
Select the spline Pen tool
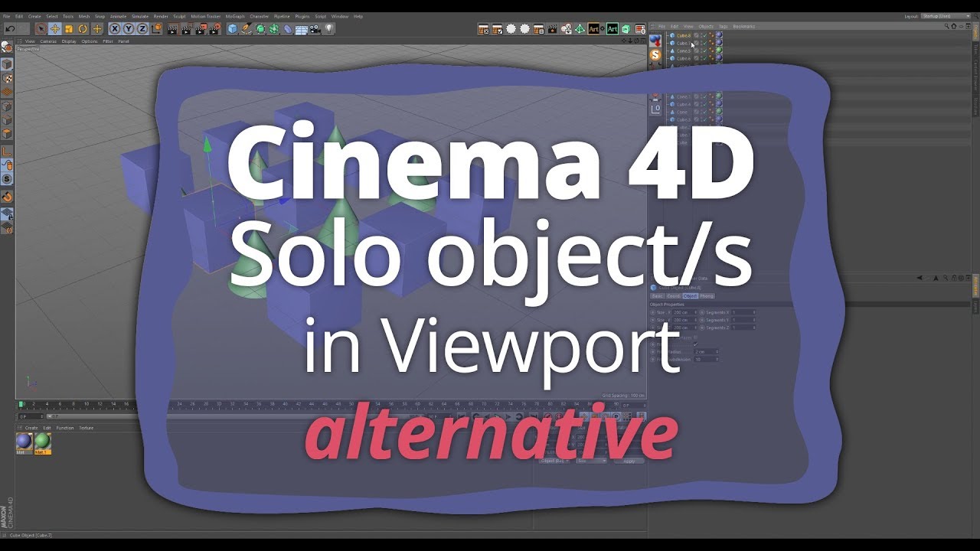coord(247,28)
